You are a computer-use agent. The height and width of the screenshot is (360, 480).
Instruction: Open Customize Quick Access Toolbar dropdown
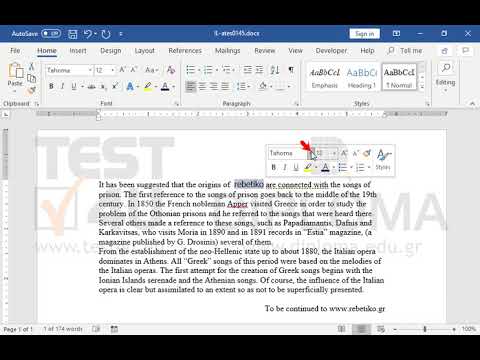[x=121, y=34]
